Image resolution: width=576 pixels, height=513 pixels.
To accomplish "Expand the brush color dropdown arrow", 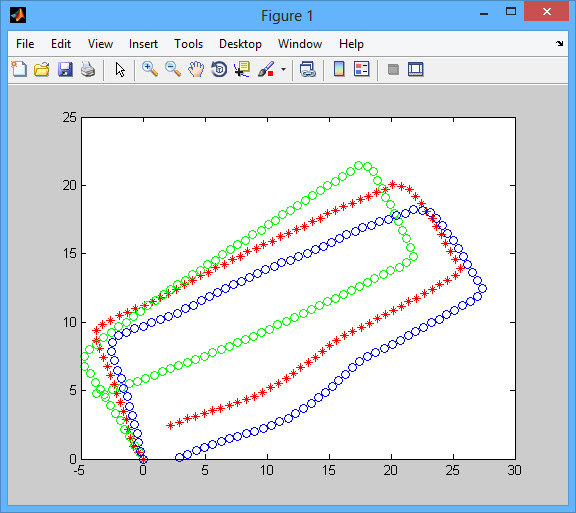I will [283, 69].
